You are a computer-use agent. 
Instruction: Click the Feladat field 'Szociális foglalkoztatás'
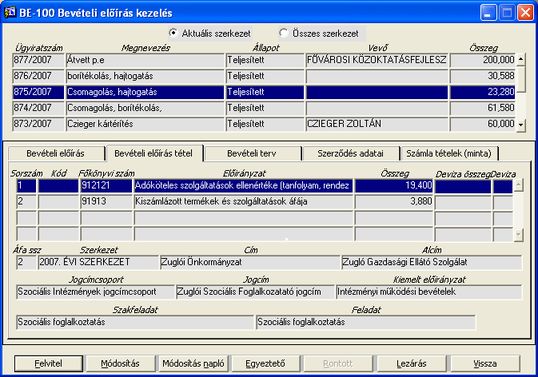(x=366, y=322)
